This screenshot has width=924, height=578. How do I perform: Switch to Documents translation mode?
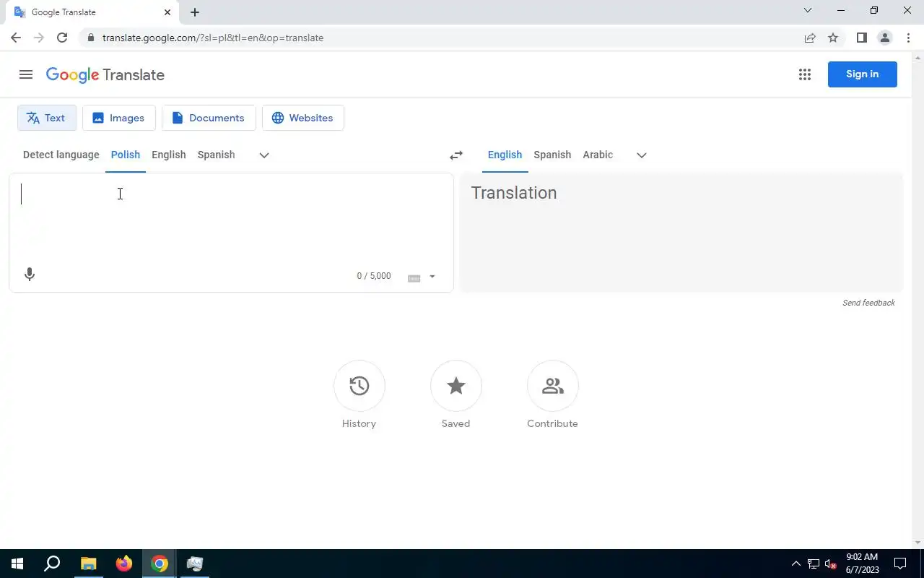[209, 118]
